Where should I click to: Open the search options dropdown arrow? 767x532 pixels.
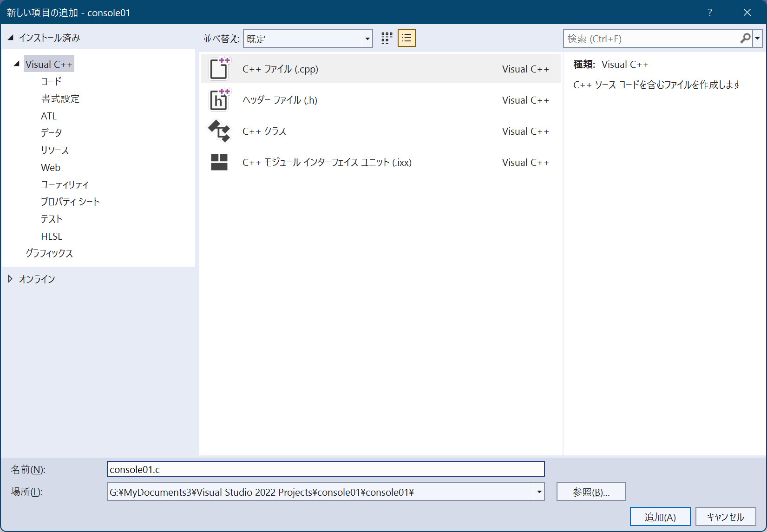point(757,39)
